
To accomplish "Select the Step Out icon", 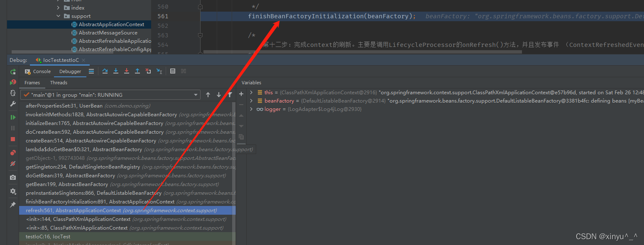I will pyautogui.click(x=137, y=71).
